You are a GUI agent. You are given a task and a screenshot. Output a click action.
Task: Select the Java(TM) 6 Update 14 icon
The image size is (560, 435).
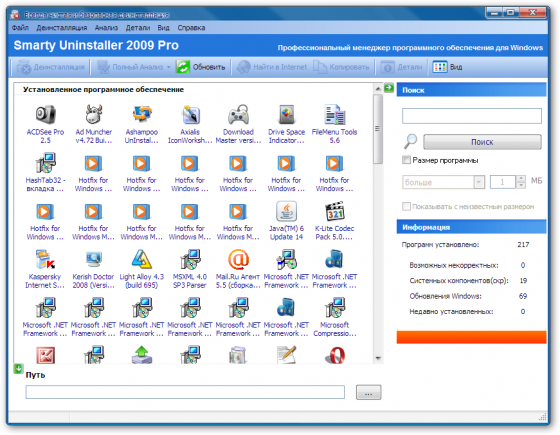(x=286, y=211)
